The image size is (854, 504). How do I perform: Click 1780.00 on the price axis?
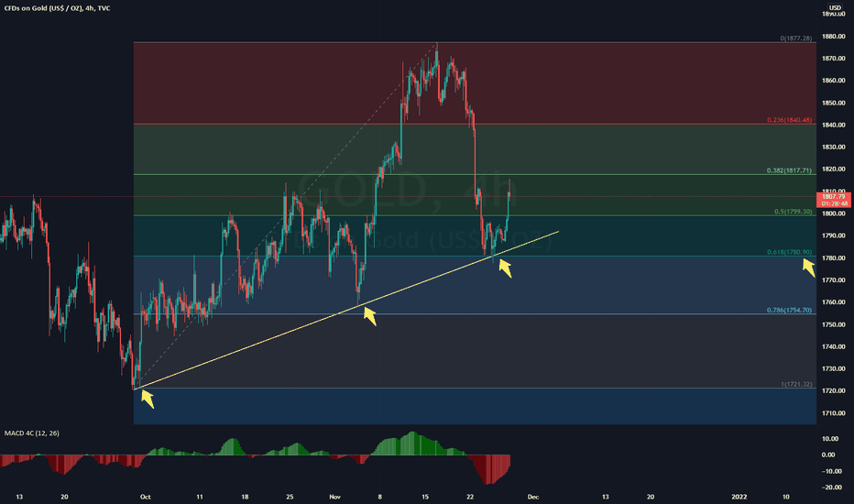pyautogui.click(x=833, y=258)
